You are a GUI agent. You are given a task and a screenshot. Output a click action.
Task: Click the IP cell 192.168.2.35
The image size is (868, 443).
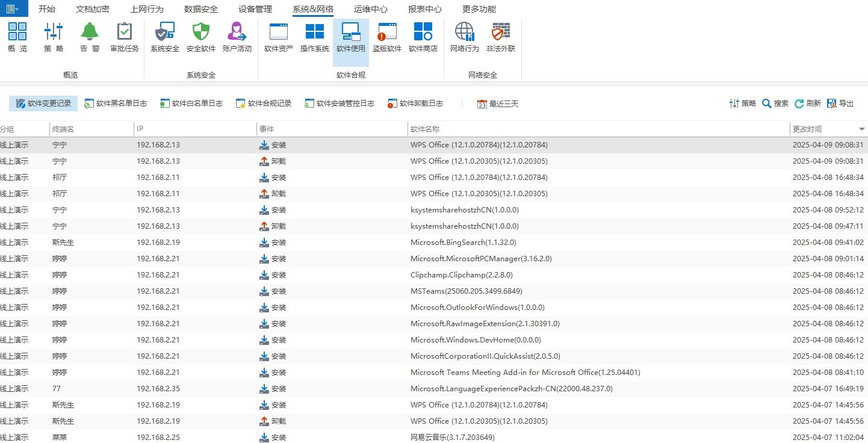coord(158,389)
